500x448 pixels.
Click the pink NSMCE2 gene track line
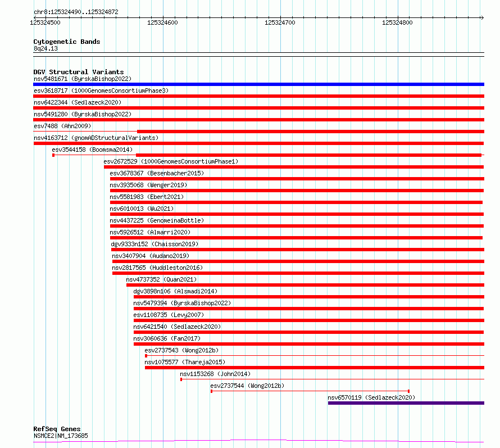pyautogui.click(x=258, y=441)
